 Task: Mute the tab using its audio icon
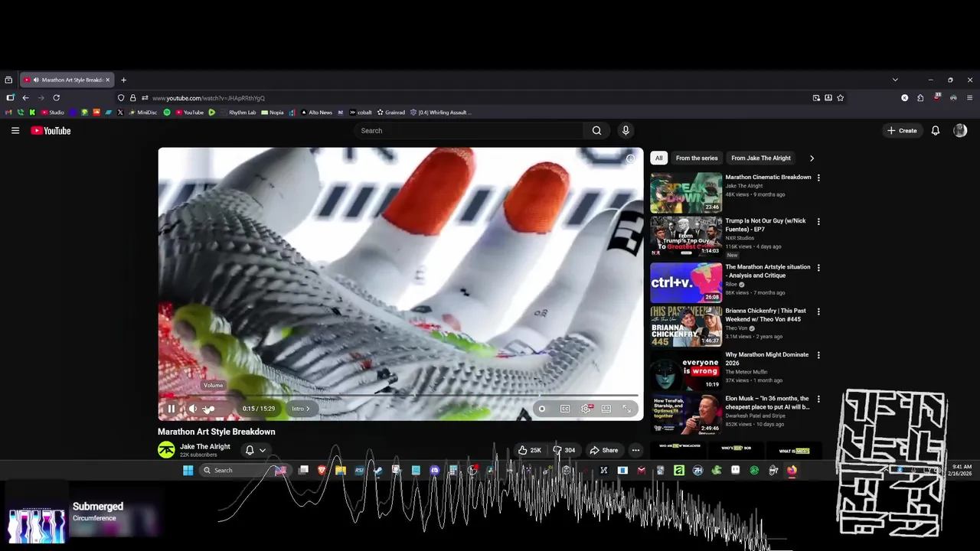coord(35,80)
